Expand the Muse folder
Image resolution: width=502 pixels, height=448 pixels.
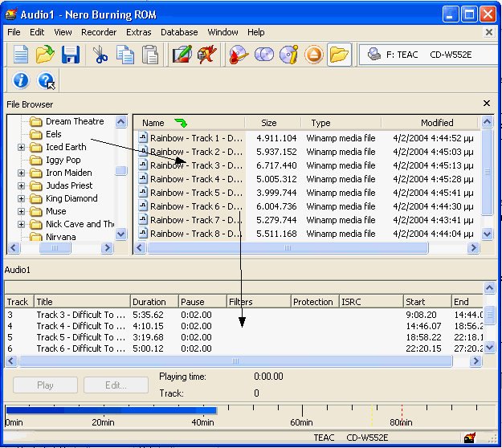tap(21, 211)
